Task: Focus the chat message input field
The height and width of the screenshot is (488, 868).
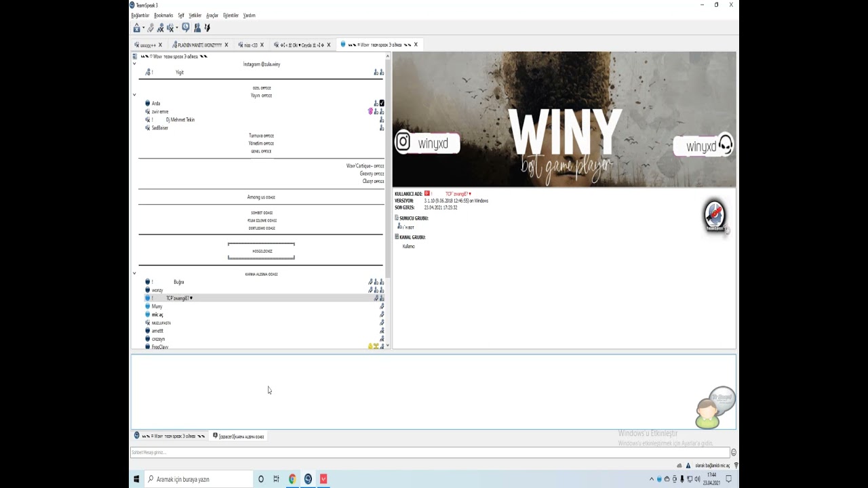Action: (x=430, y=452)
